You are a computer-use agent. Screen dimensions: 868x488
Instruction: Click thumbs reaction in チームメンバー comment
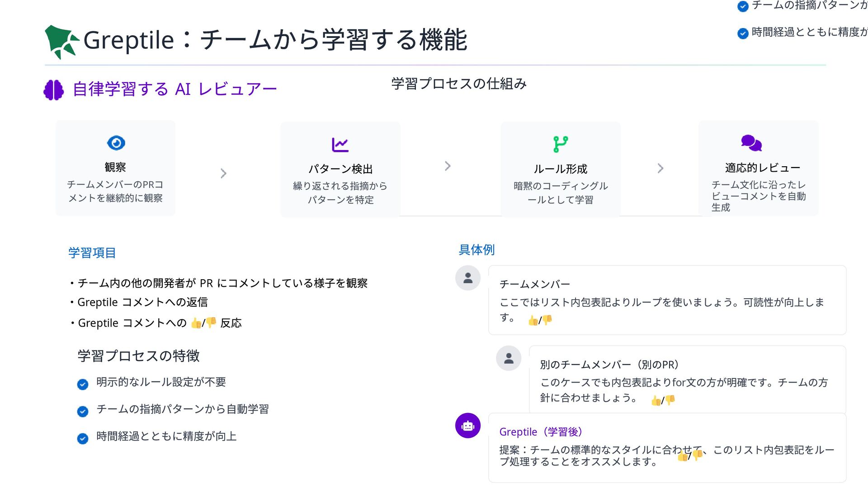540,320
